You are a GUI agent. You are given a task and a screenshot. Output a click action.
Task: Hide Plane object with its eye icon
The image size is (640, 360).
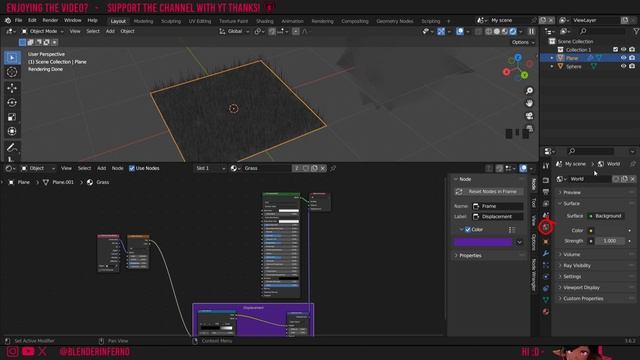(624, 58)
